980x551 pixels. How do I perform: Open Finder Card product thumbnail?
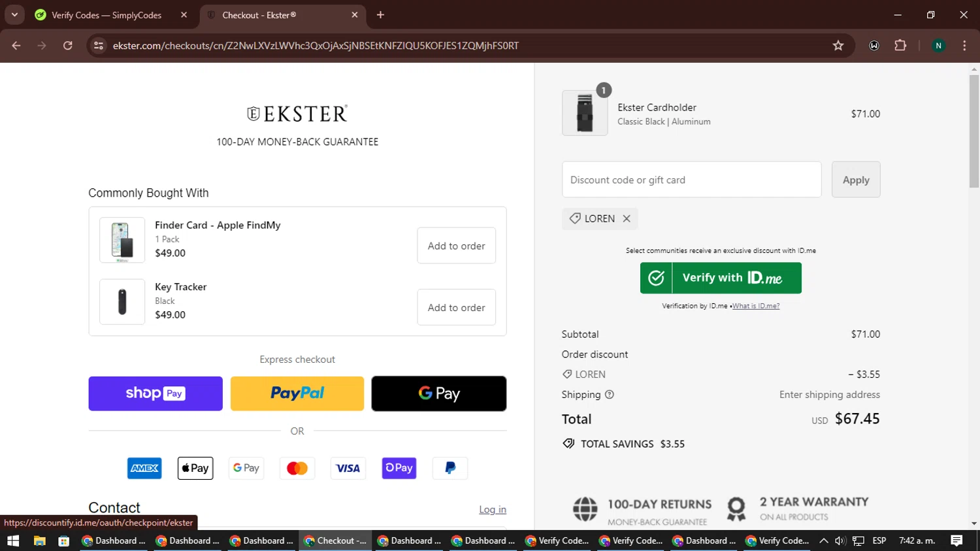click(122, 240)
